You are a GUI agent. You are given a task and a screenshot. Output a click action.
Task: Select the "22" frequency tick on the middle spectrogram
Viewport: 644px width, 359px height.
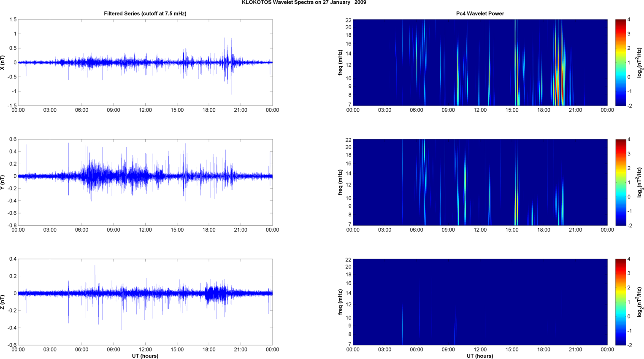tap(349, 140)
